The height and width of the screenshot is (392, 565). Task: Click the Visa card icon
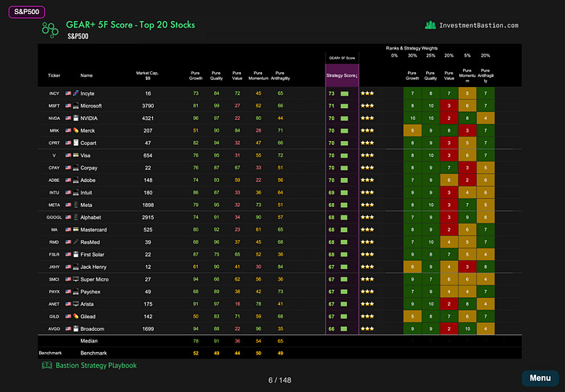[x=75, y=155]
